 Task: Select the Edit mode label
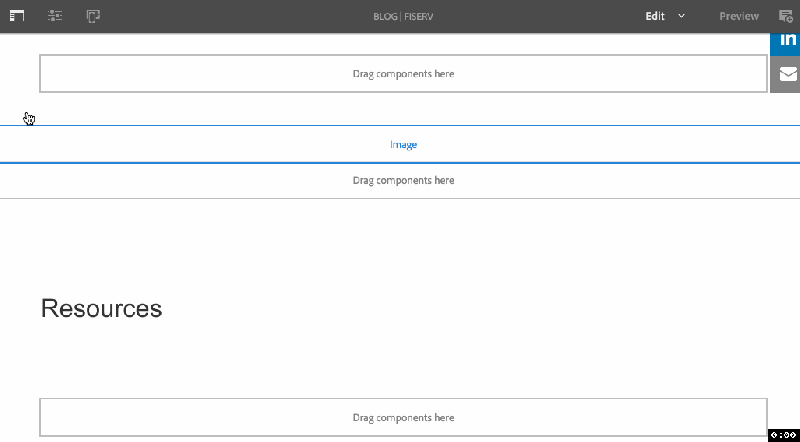pyautogui.click(x=655, y=16)
